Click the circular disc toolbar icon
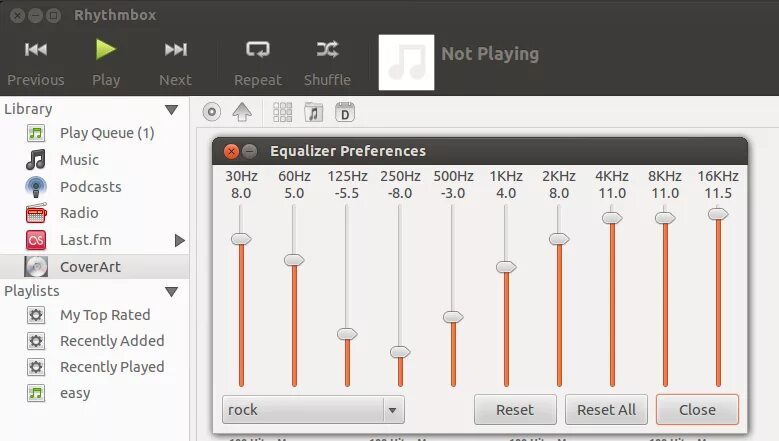The height and width of the screenshot is (441, 779). click(212, 112)
